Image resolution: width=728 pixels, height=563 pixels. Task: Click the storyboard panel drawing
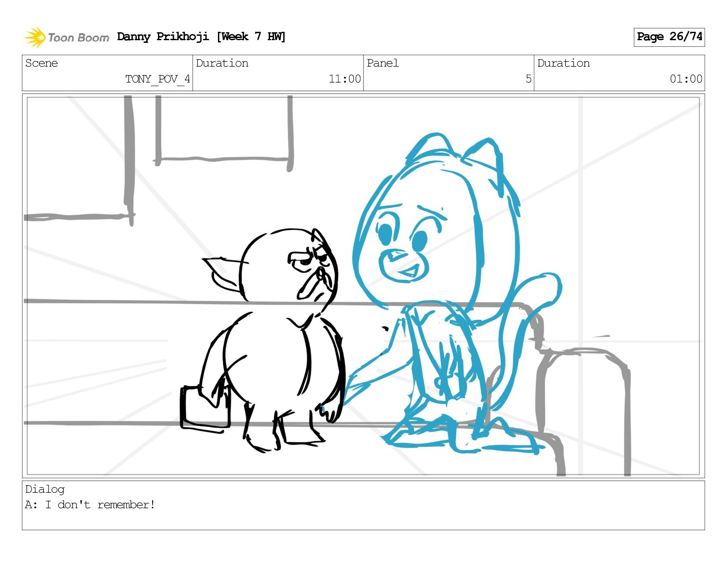coord(363,286)
